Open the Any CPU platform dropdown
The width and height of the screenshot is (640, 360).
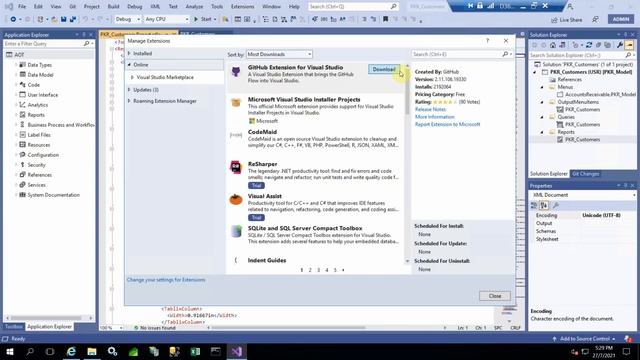pyautogui.click(x=167, y=19)
